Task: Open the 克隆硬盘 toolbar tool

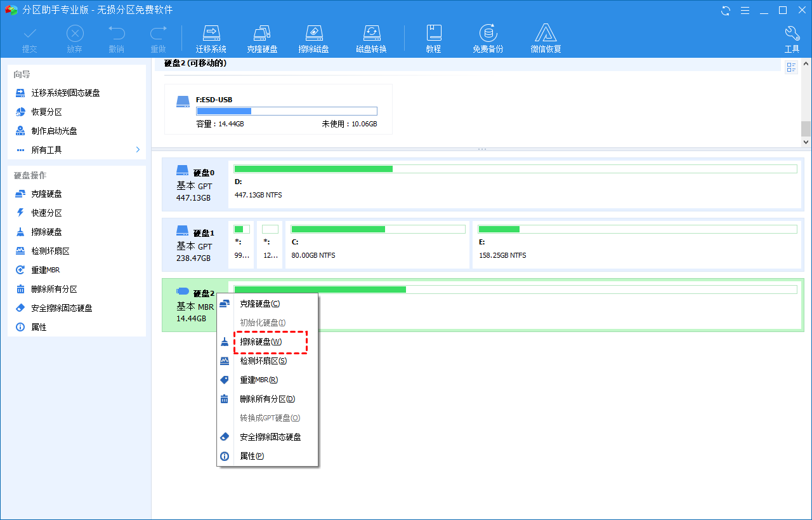Action: tap(262, 39)
